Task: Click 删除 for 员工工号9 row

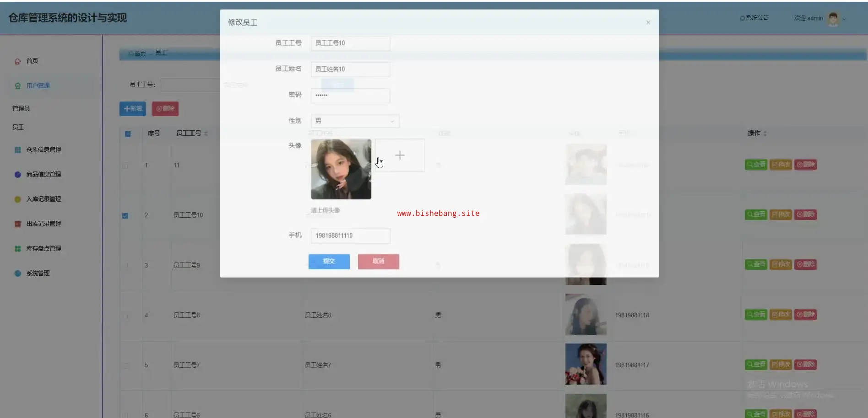Action: [805, 264]
